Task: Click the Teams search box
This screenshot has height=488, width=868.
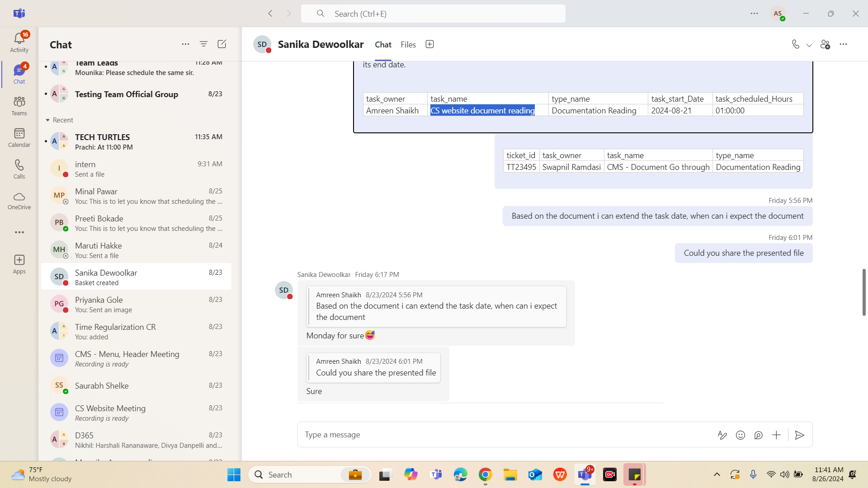Action: tap(433, 14)
